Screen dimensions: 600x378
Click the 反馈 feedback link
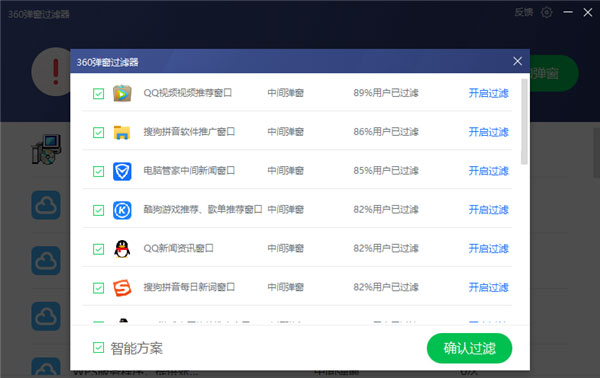coord(523,12)
